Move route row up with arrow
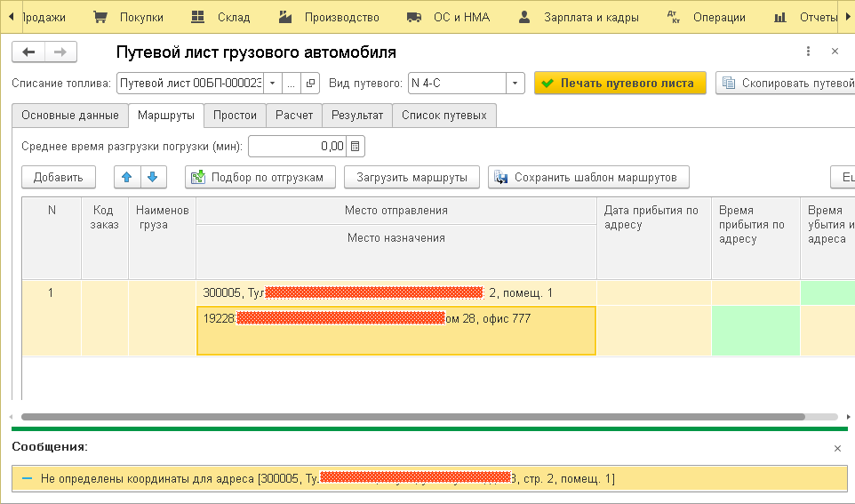 click(127, 177)
